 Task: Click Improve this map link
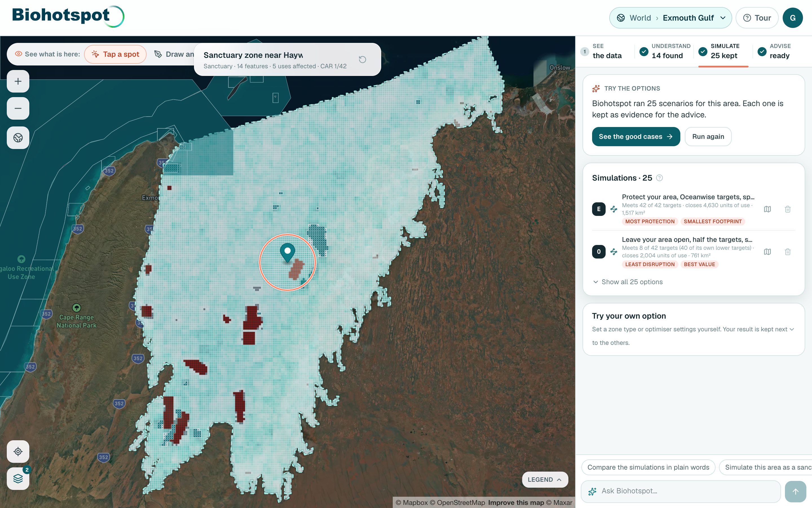[x=516, y=503]
